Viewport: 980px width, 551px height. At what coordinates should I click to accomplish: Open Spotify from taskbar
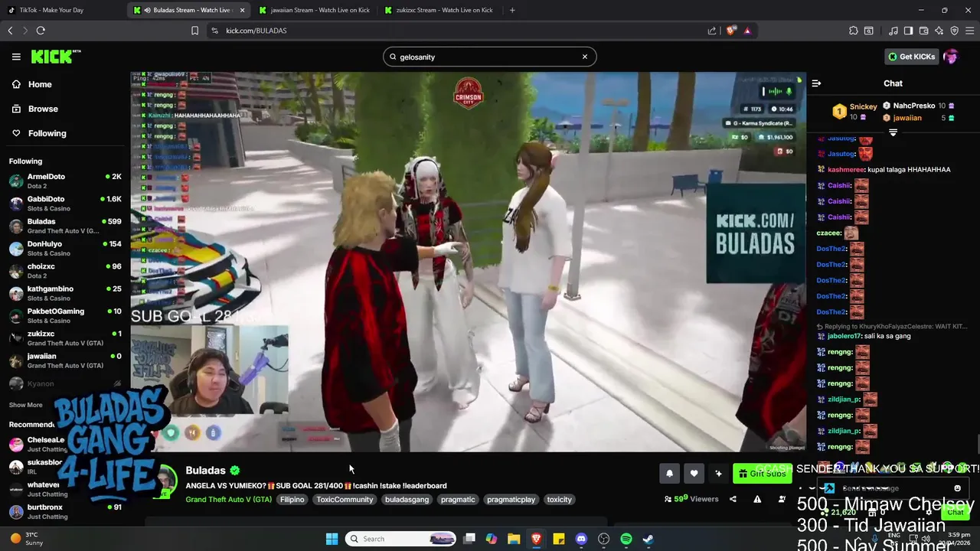click(x=626, y=539)
